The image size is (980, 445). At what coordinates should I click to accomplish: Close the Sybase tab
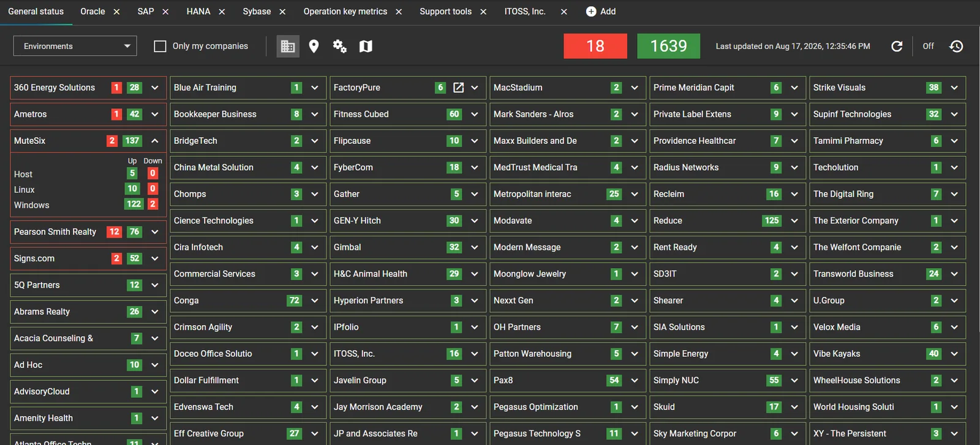(x=282, y=12)
